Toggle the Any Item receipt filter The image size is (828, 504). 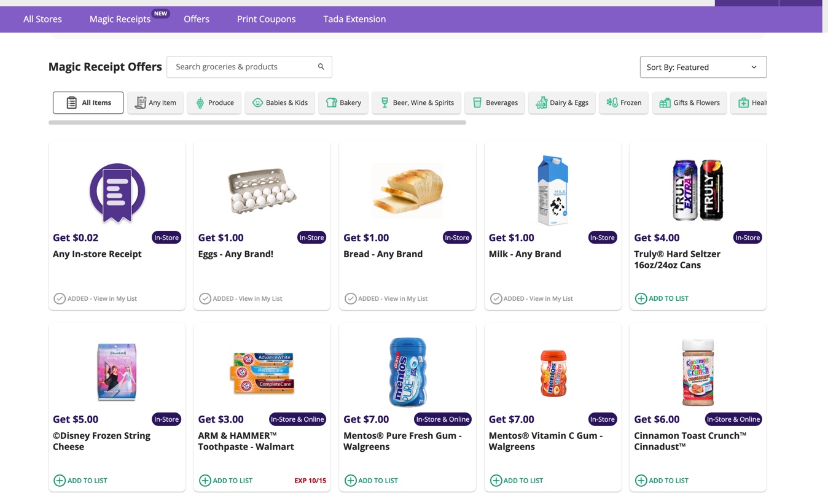pyautogui.click(x=155, y=103)
